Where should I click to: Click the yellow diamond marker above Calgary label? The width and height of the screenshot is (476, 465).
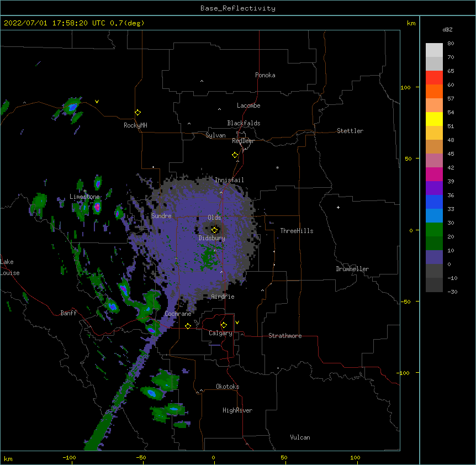[224, 325]
